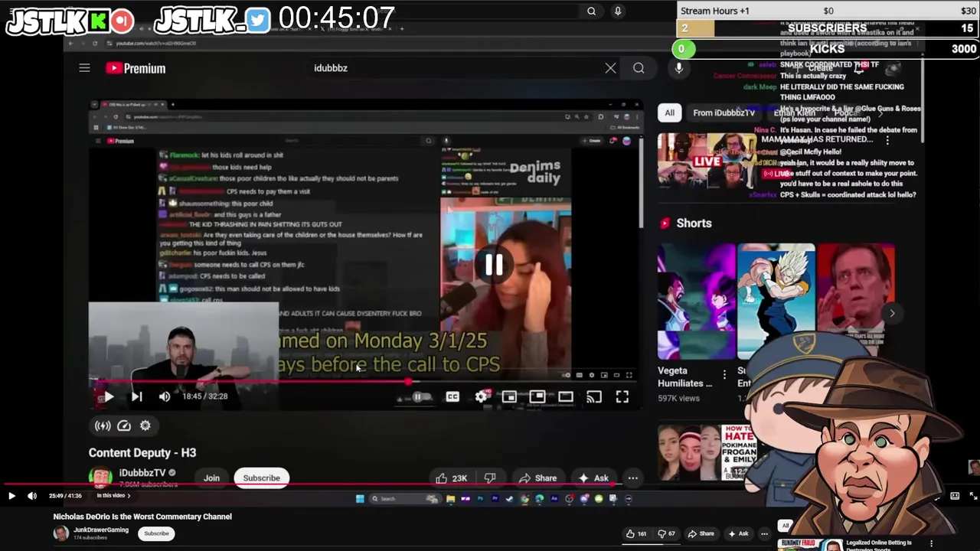Viewport: 980px width, 551px height.
Task: Subscribe to iDubbbzTV
Action: (x=261, y=478)
